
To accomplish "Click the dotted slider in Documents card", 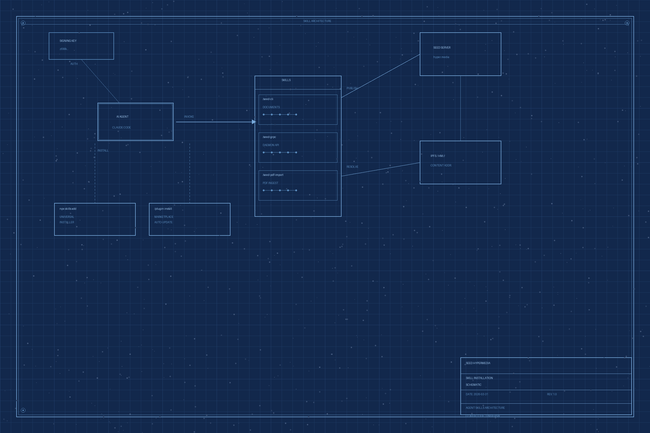I will [x=280, y=115].
